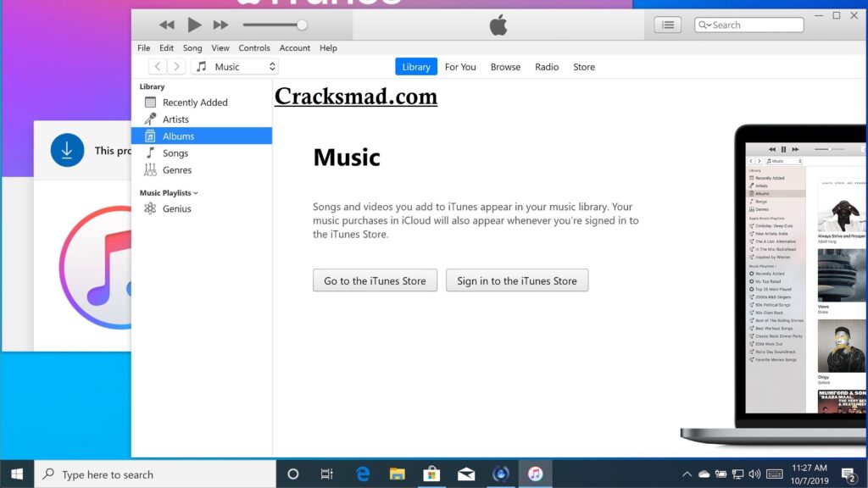
Task: Select Artists in the sidebar
Action: click(202, 119)
